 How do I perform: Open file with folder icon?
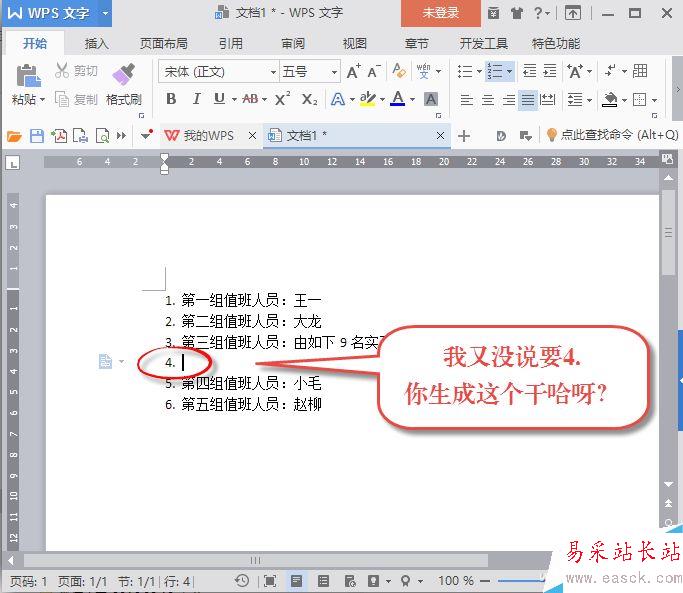(x=14, y=136)
